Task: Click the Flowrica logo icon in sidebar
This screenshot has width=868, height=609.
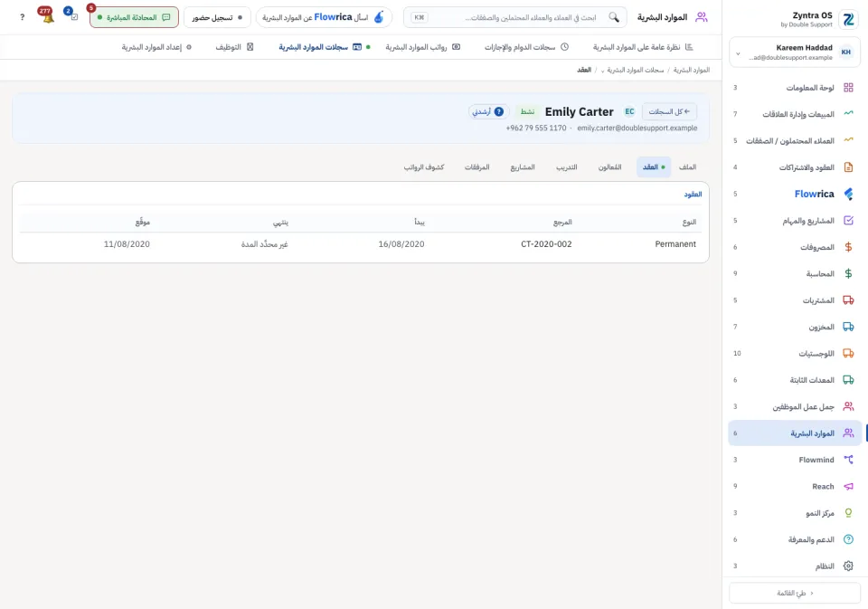Action: pyautogui.click(x=848, y=194)
